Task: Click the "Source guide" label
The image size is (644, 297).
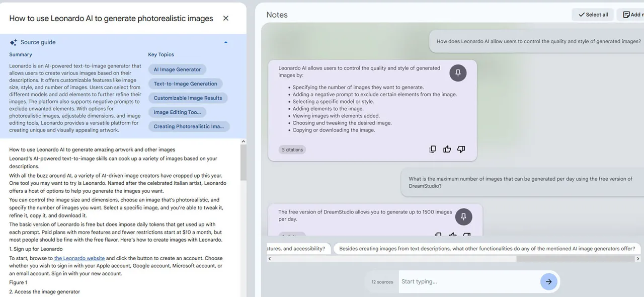Action: (38, 42)
